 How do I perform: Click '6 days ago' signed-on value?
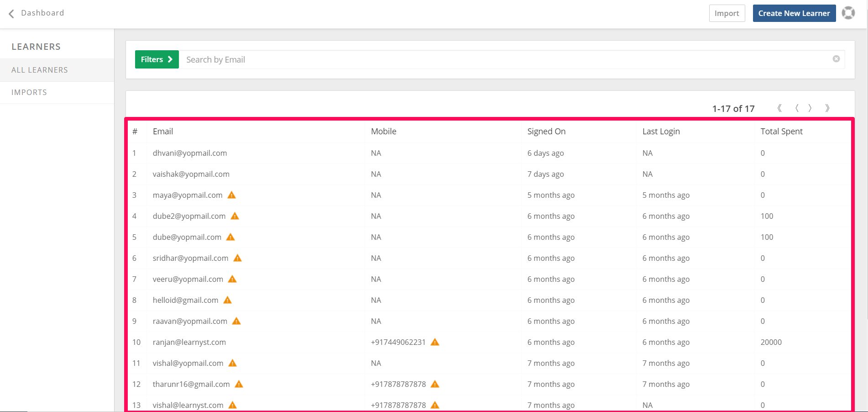click(x=546, y=153)
